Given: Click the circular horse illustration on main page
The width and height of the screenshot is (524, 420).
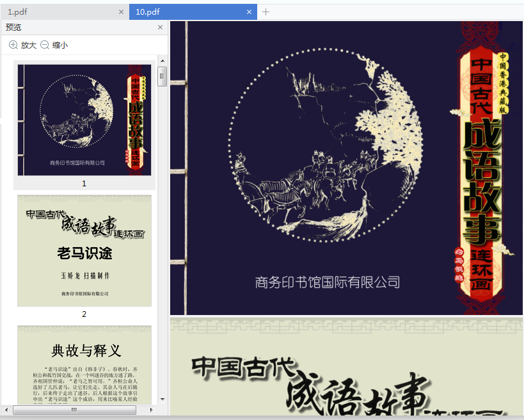Looking at the screenshot, I should [326, 144].
